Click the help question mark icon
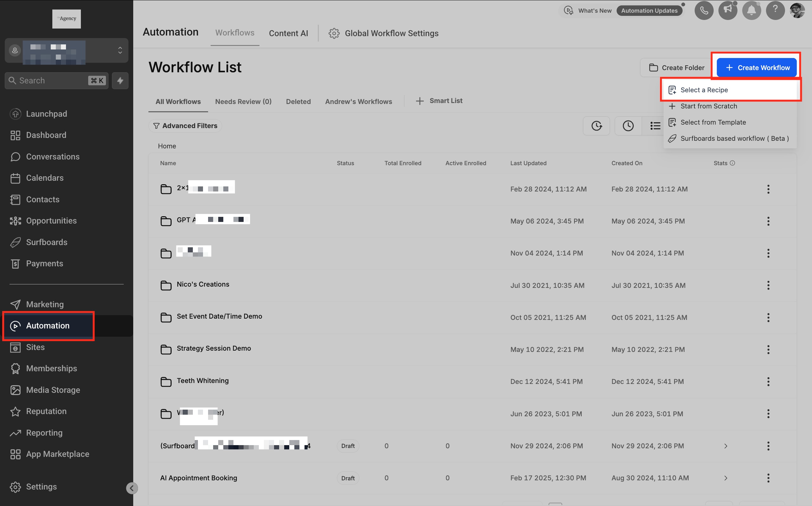The height and width of the screenshot is (506, 812). coord(775,11)
